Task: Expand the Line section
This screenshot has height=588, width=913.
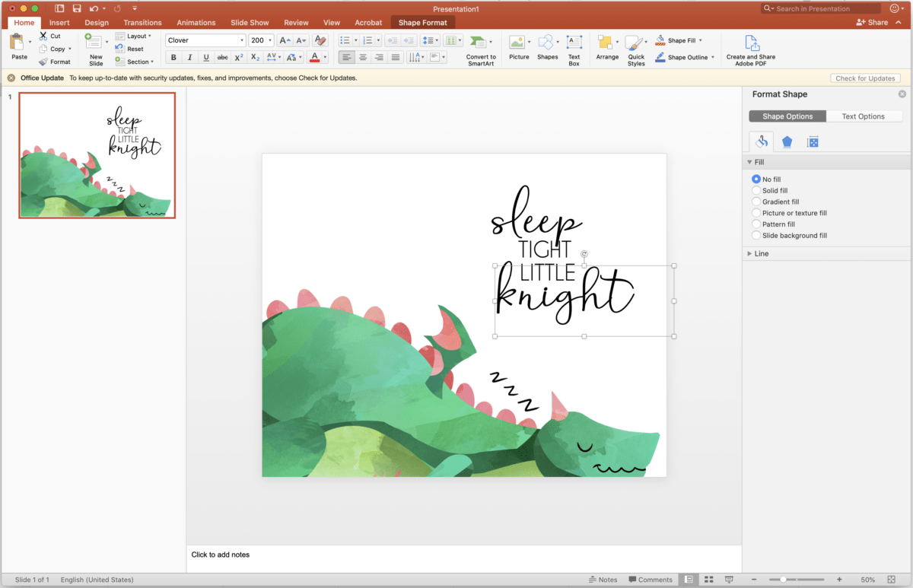Action: [x=761, y=253]
